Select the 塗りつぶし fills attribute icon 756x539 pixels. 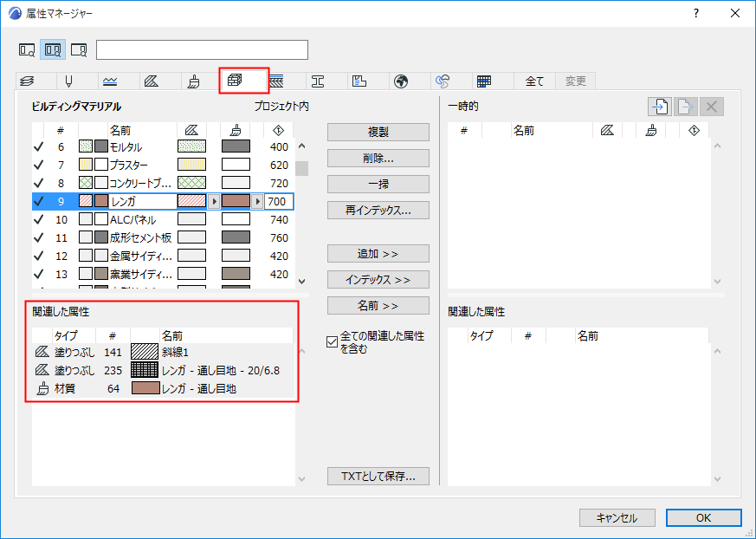tap(153, 81)
